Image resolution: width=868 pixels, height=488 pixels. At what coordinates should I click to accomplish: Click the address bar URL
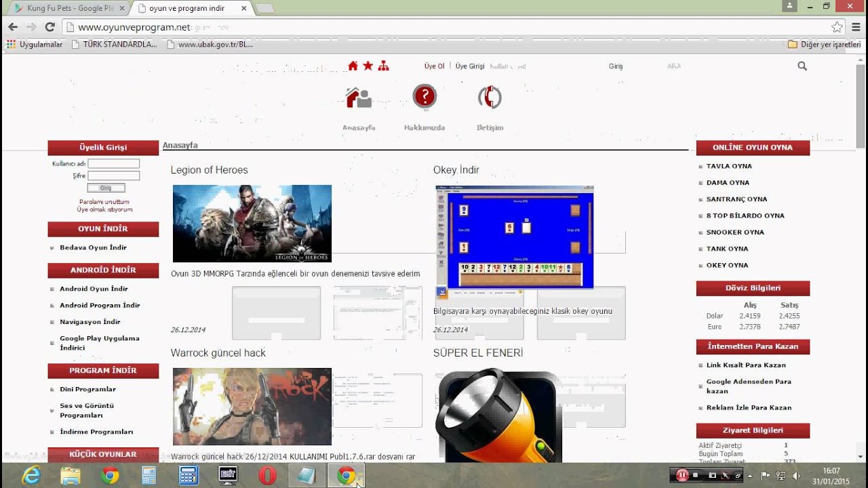tap(134, 27)
